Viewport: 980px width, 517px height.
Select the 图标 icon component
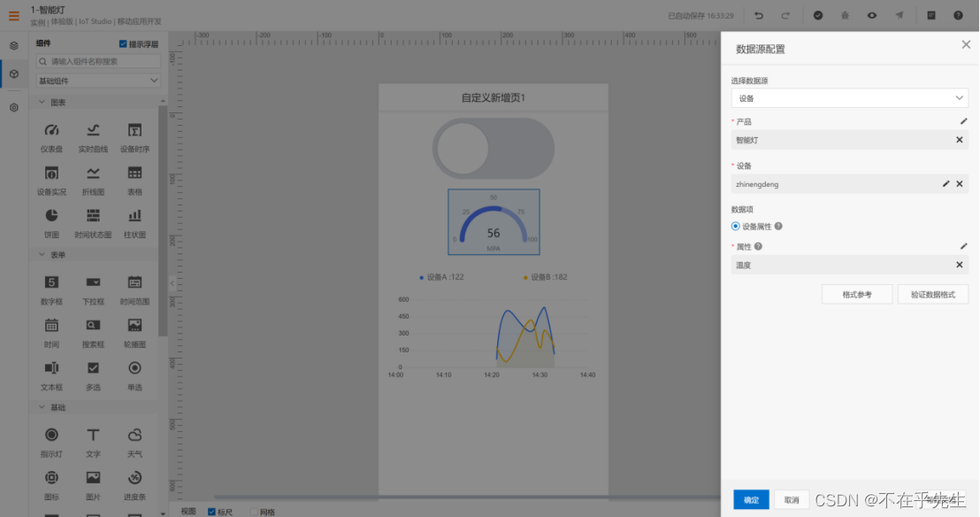coord(51,485)
